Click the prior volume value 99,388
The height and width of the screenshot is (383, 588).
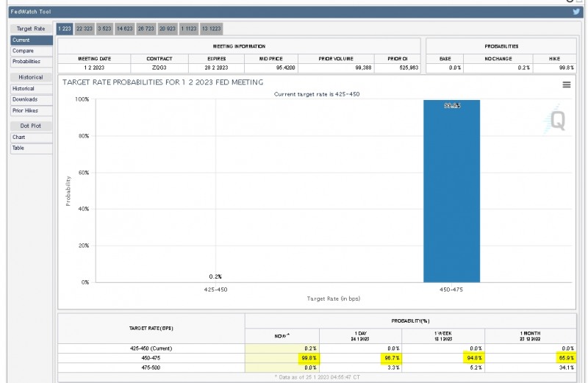click(x=363, y=68)
